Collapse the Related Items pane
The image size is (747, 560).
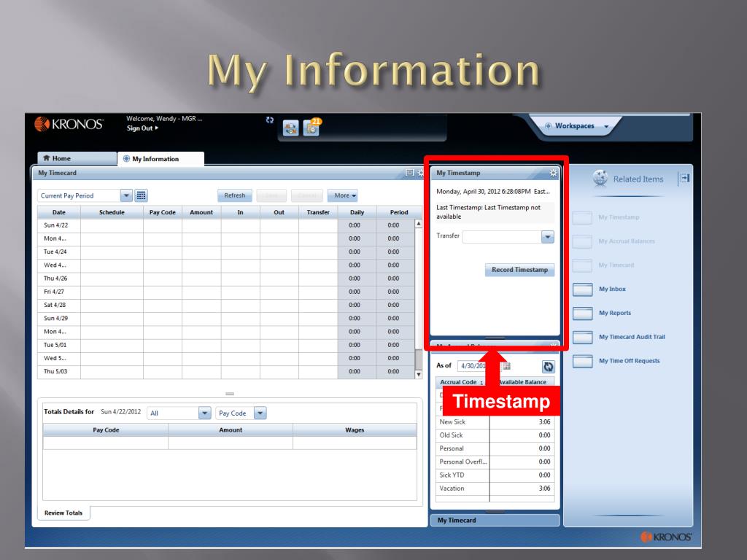(x=684, y=178)
